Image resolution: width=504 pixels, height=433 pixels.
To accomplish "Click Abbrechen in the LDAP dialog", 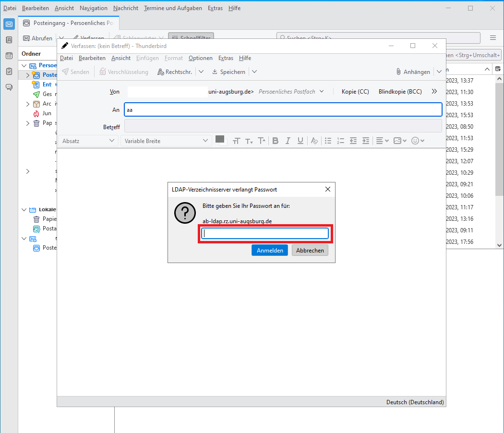I will (310, 250).
